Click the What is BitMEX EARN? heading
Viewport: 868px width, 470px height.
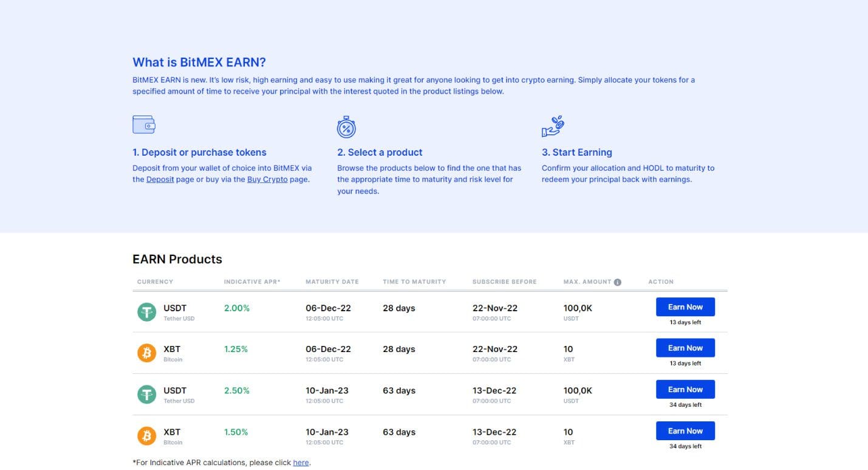(199, 63)
